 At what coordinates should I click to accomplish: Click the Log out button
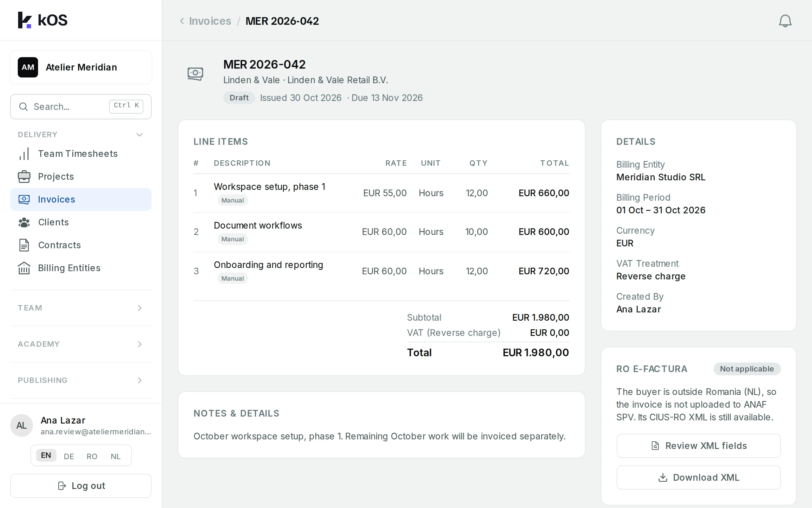(x=81, y=486)
